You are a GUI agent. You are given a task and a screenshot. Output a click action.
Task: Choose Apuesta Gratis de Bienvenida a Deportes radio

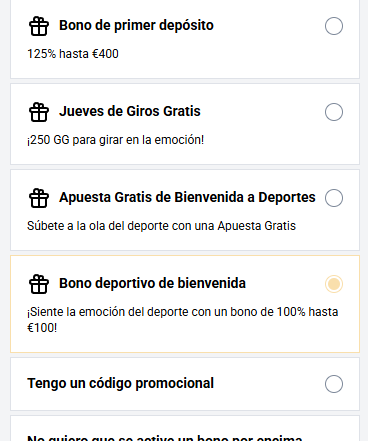pyautogui.click(x=334, y=198)
